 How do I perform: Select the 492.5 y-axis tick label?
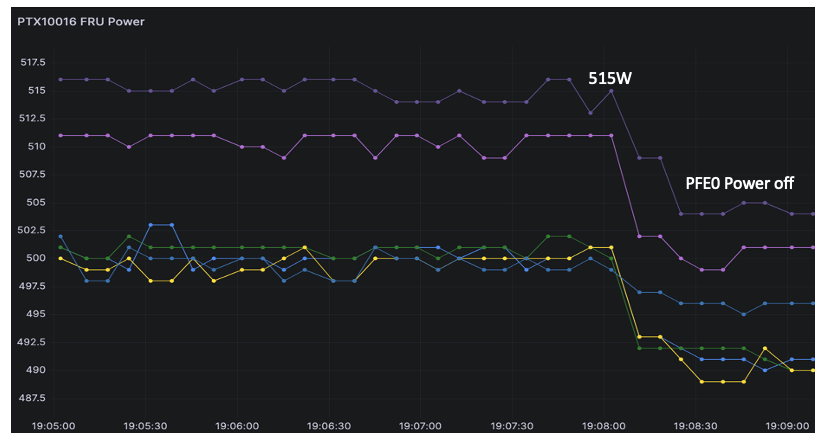click(x=33, y=342)
